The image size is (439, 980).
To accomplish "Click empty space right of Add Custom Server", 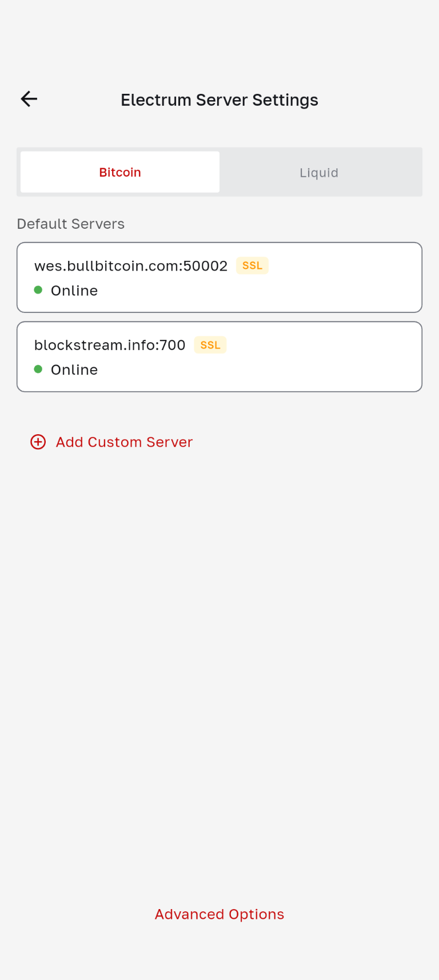I will [320, 442].
